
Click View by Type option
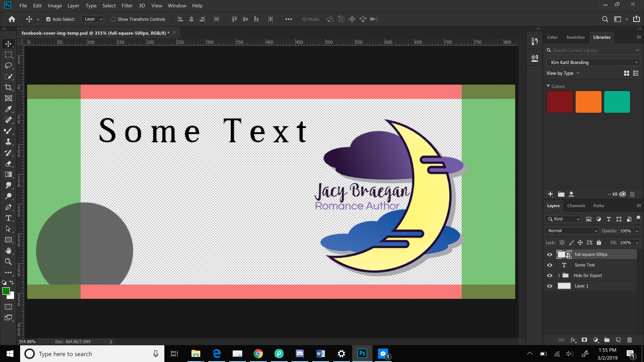[562, 73]
